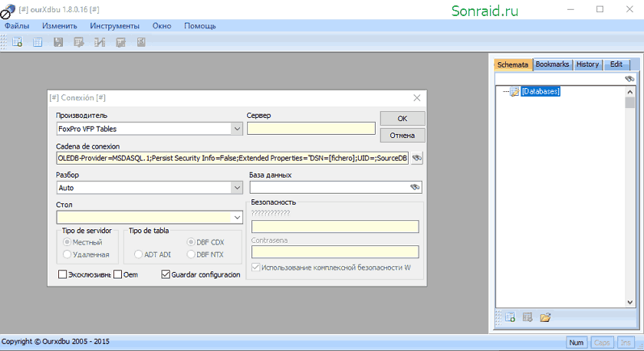Click the new connection table icon in toolbar
The width and height of the screenshot is (644, 351).
point(17,42)
